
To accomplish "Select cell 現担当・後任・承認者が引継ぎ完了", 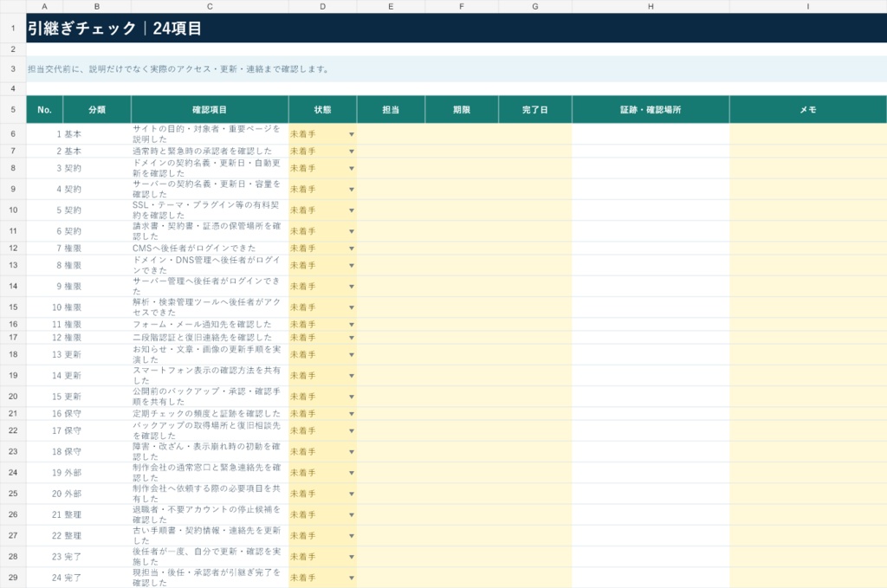I will pos(210,578).
